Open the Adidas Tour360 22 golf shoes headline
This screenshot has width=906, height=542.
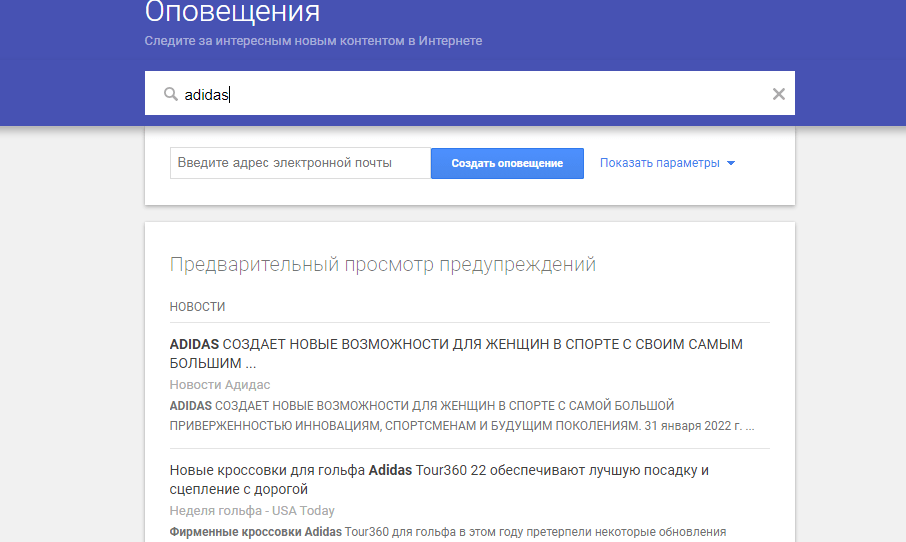tap(439, 479)
